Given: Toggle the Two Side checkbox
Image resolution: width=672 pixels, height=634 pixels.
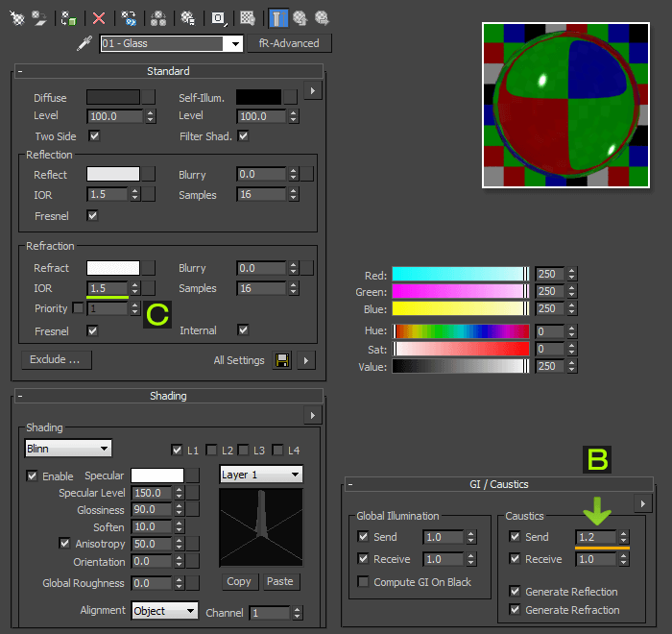Looking at the screenshot, I should click(x=94, y=136).
